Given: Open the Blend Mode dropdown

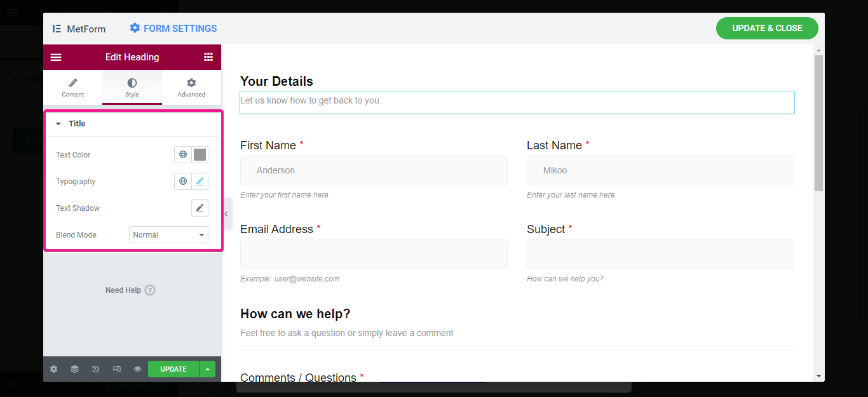Looking at the screenshot, I should click(x=168, y=235).
